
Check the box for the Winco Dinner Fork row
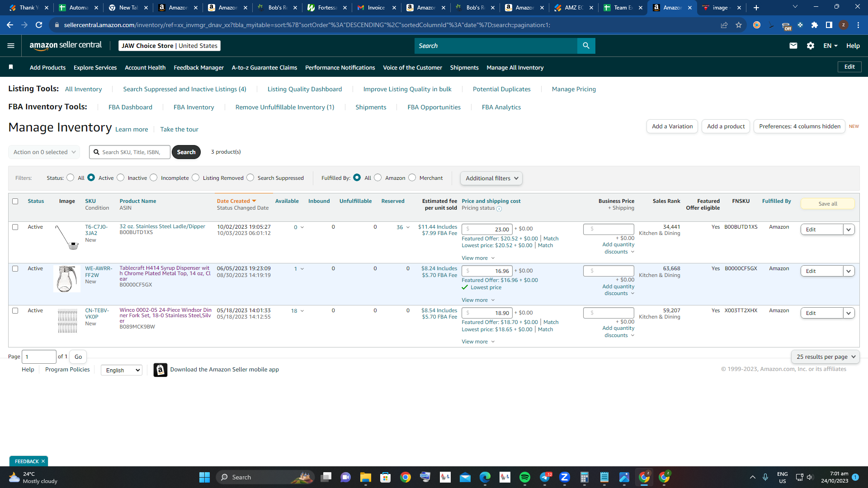point(15,310)
